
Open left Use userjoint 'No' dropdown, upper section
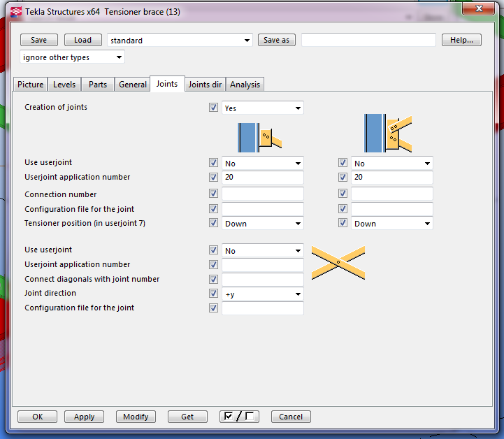(263, 164)
